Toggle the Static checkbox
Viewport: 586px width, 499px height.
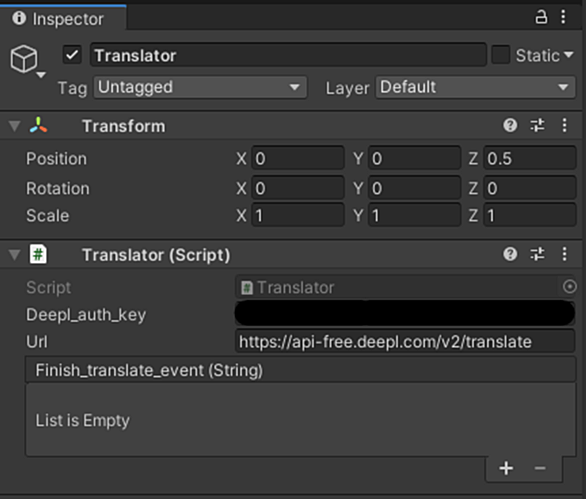click(x=501, y=55)
